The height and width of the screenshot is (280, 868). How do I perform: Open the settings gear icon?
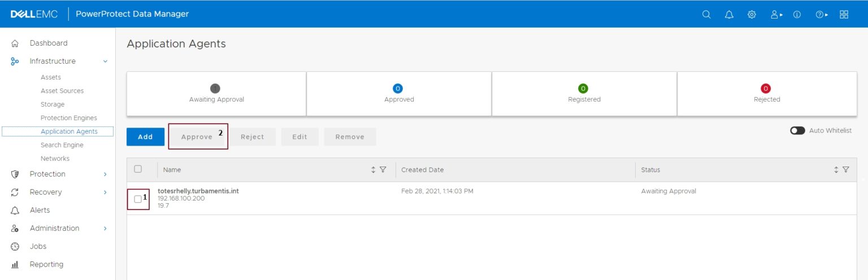tap(752, 15)
